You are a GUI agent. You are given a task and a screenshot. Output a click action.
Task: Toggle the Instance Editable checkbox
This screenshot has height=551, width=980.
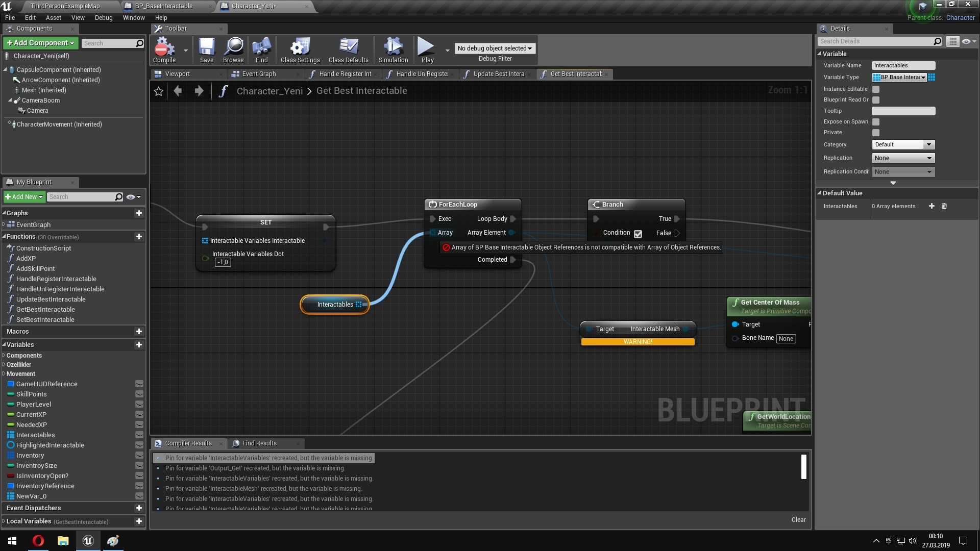pos(876,89)
